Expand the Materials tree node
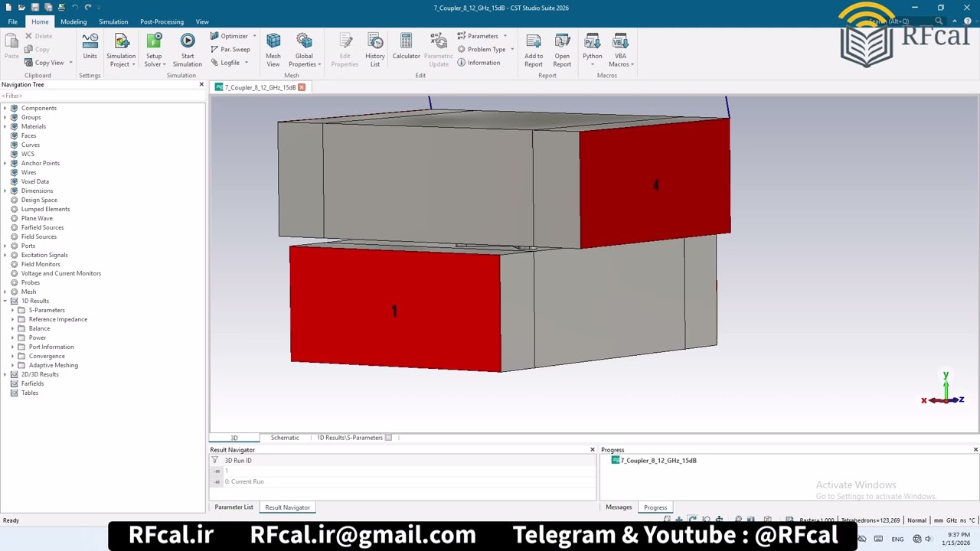The image size is (980, 551). pos(5,126)
